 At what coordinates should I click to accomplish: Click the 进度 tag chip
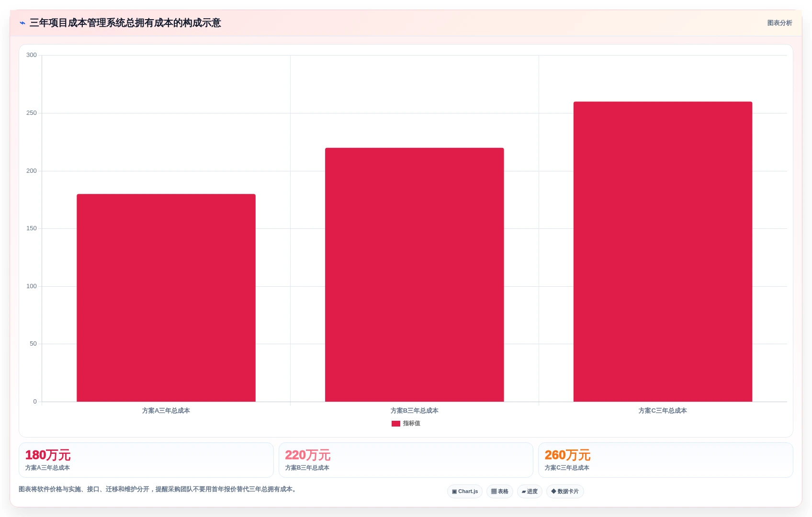point(530,492)
